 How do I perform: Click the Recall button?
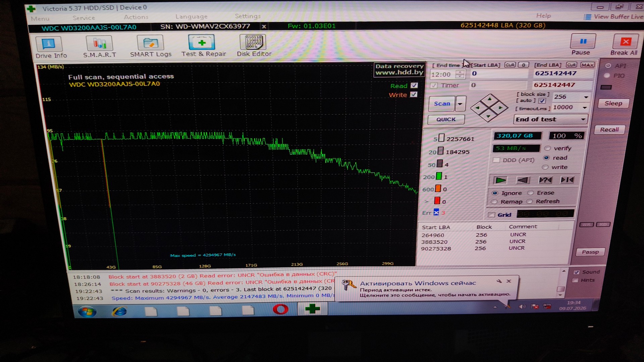pos(609,130)
